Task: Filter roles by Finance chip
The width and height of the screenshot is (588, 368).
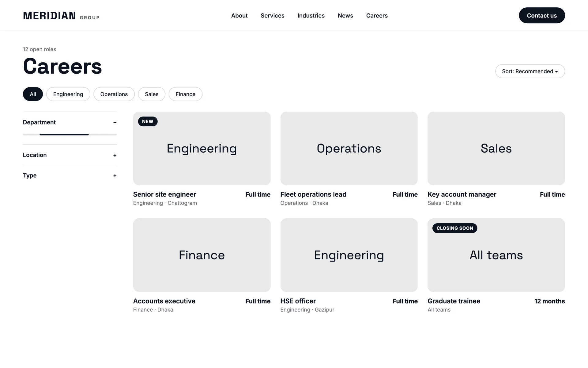Action: click(185, 94)
